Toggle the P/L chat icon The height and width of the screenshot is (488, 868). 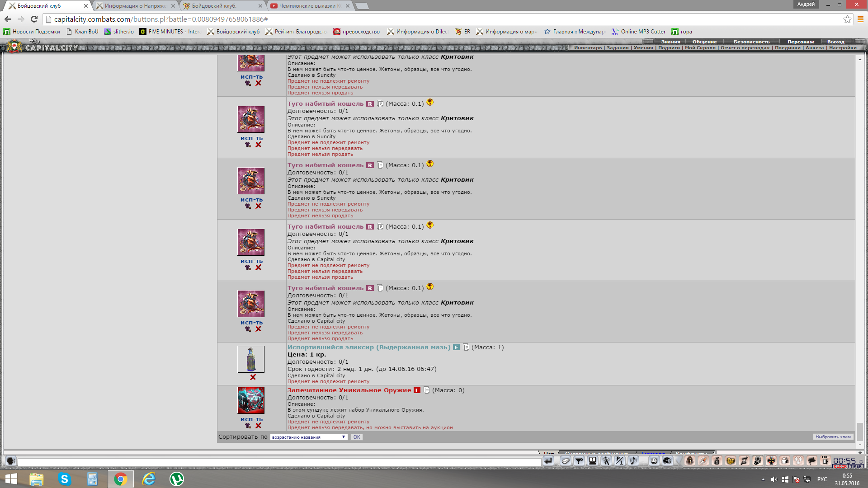(x=620, y=461)
